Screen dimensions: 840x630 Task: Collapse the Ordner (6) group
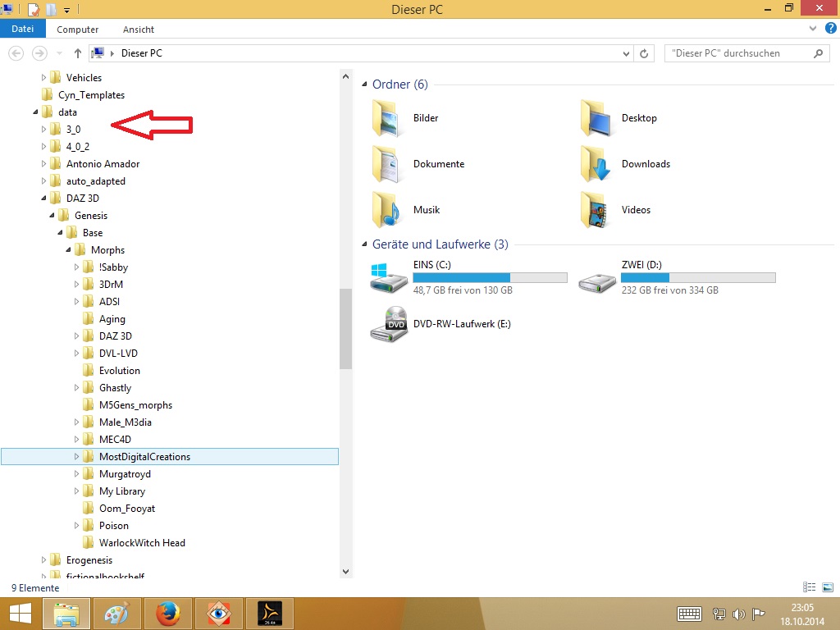(x=364, y=84)
